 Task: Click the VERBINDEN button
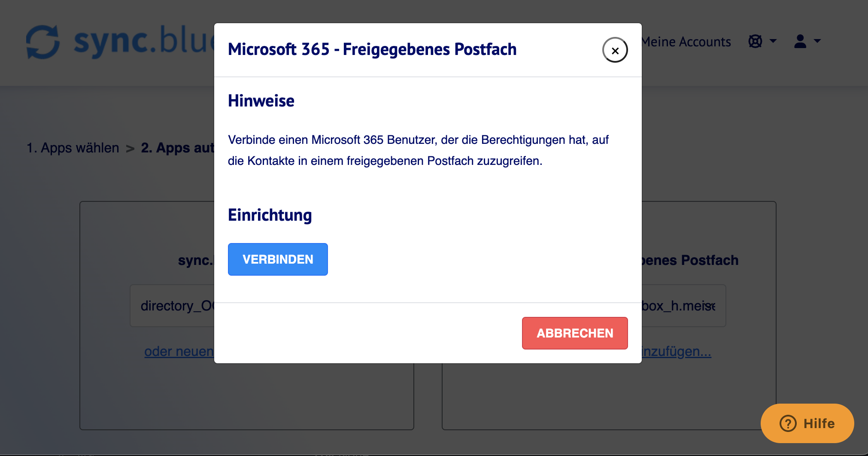coord(278,259)
